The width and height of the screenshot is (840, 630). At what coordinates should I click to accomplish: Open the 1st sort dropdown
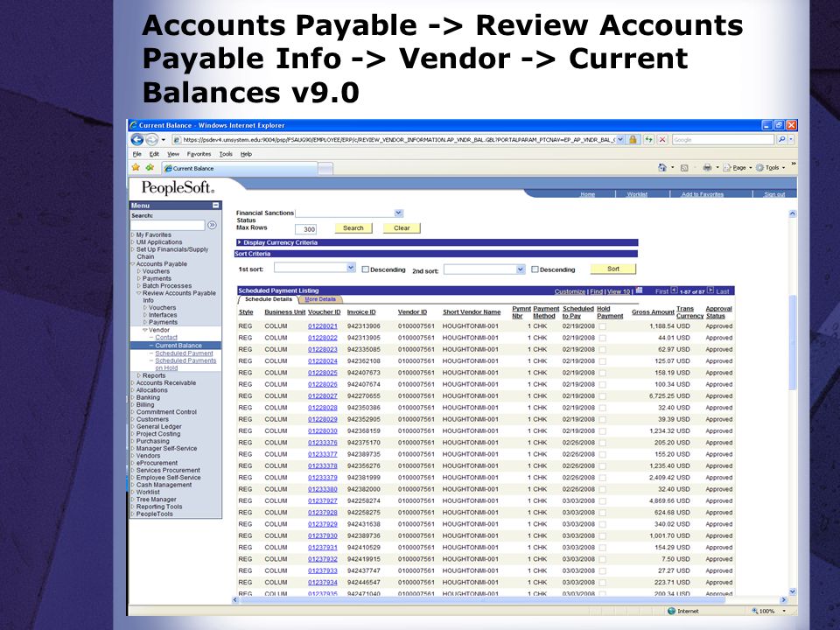(x=351, y=268)
